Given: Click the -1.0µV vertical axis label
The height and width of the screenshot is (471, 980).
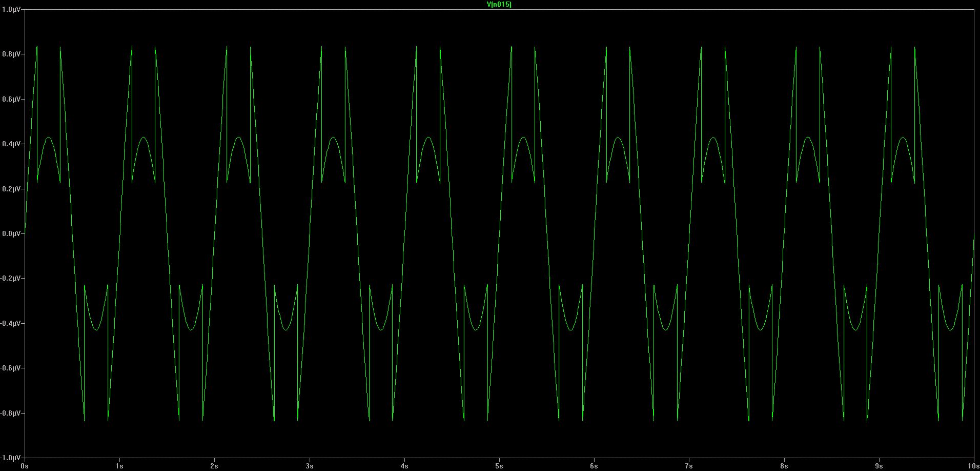Looking at the screenshot, I should tap(11, 458).
